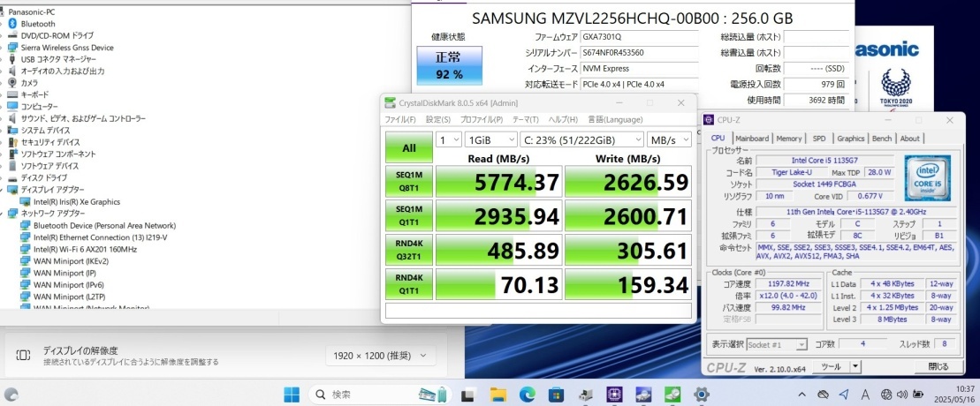
Task: Click the Sierra Wireless Gnss Device icon
Action: click(12, 48)
